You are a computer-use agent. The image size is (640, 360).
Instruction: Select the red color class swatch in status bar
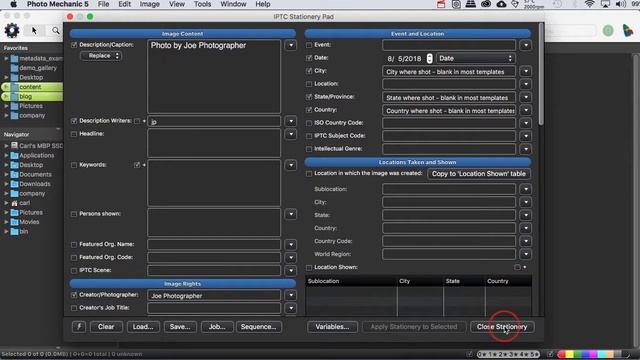point(562,354)
